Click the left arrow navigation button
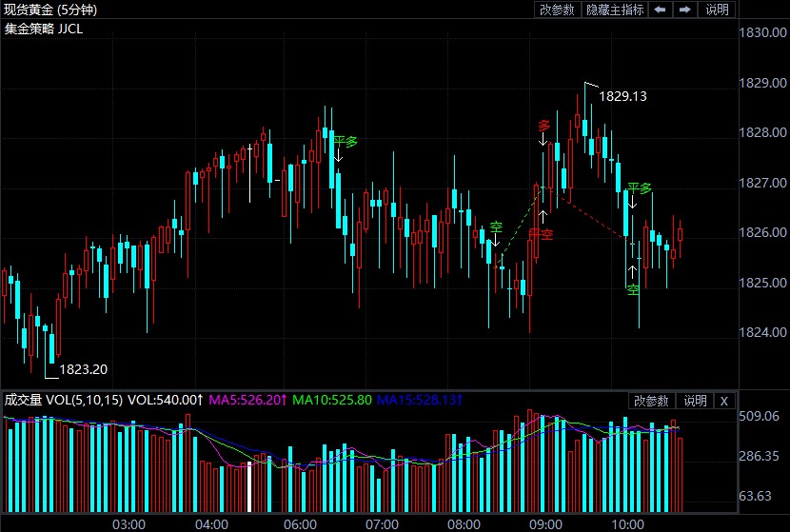This screenshot has height=532, width=790. point(660,10)
